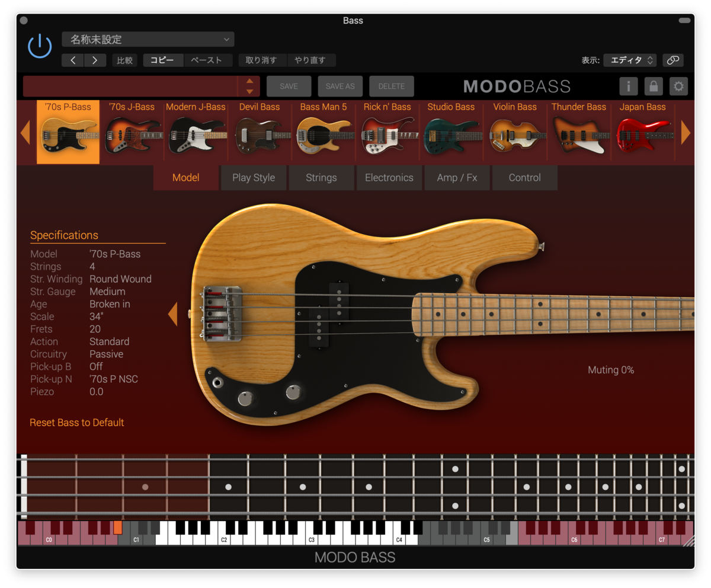711x588 pixels.
Task: Select the Violin Bass model
Action: (x=515, y=132)
